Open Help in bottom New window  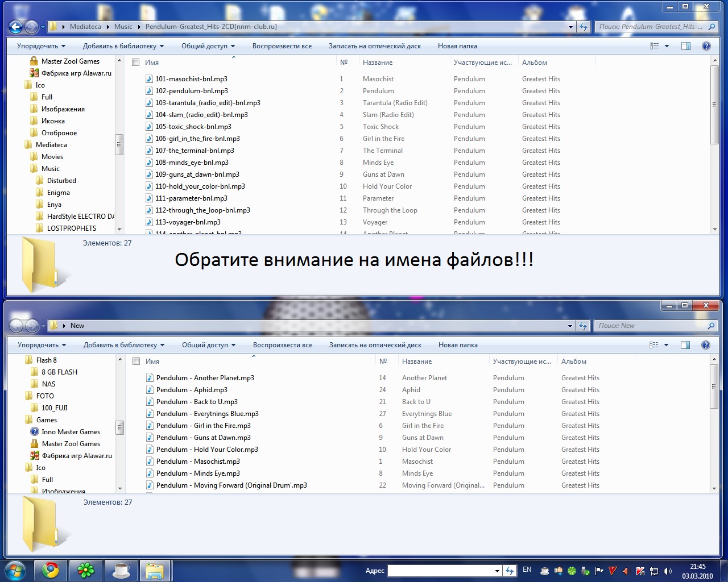(705, 345)
